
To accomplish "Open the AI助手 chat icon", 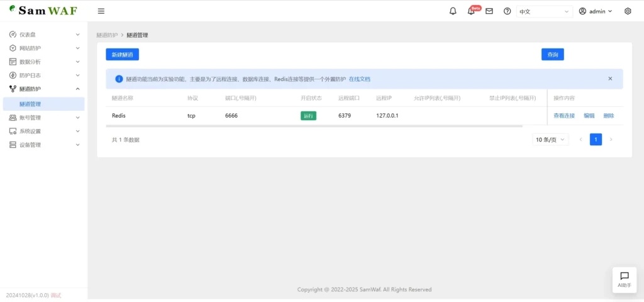I will (625, 279).
